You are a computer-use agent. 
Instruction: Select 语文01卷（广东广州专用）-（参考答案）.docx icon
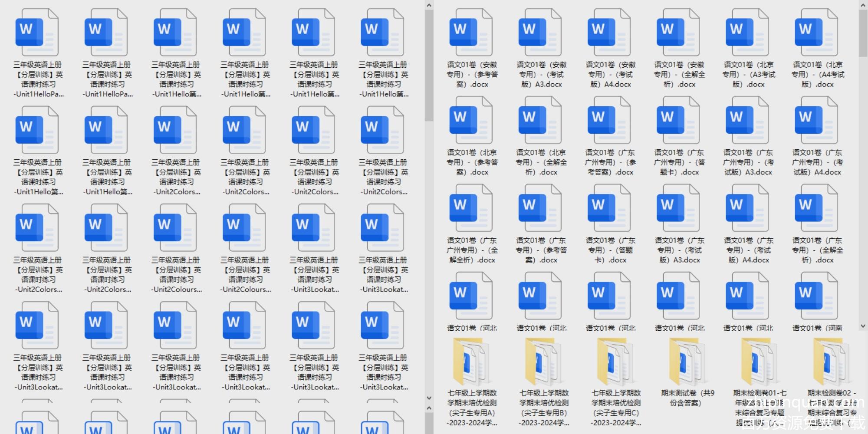[x=609, y=120]
